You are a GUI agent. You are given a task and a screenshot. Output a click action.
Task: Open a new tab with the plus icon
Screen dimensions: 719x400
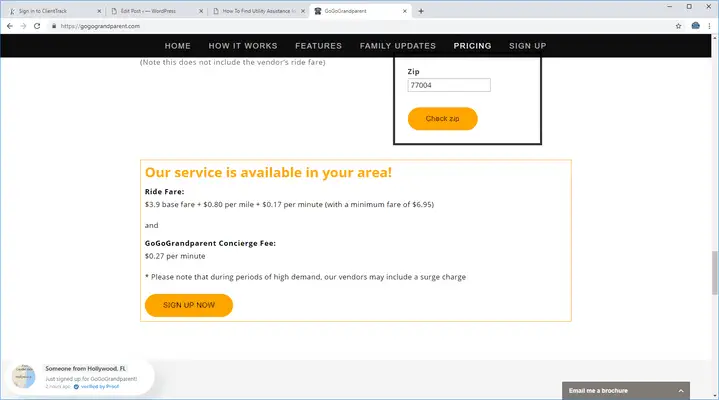tap(421, 11)
